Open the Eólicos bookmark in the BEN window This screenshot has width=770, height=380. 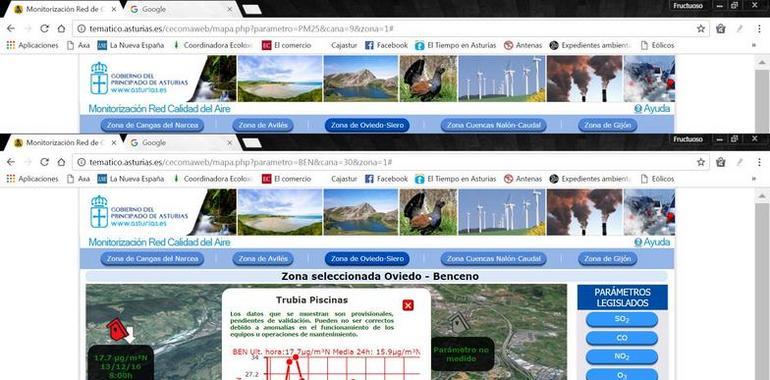pos(658,179)
